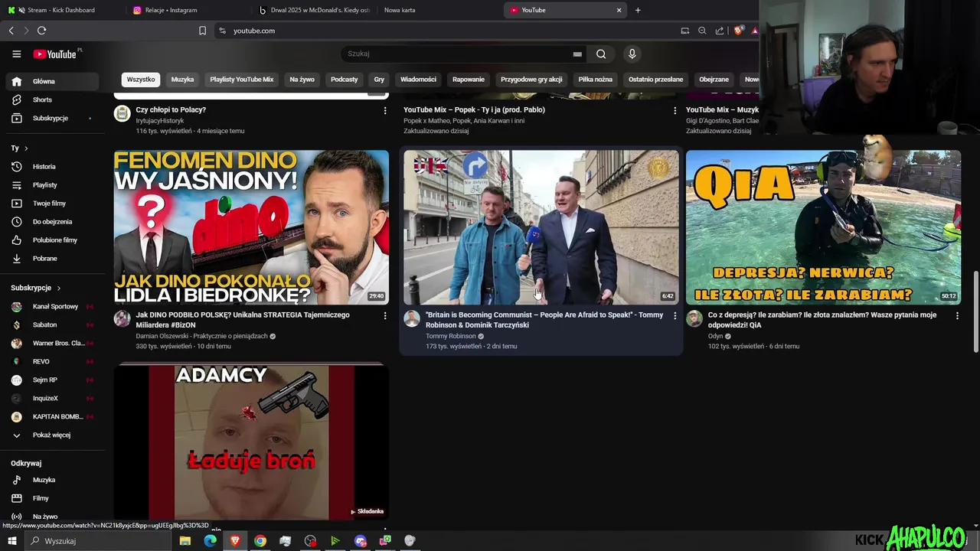Select the Muzyka filter chip

coord(182,80)
